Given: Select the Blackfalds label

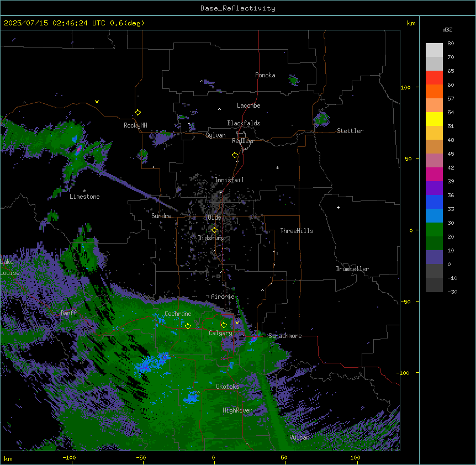Looking at the screenshot, I should click(x=244, y=123).
